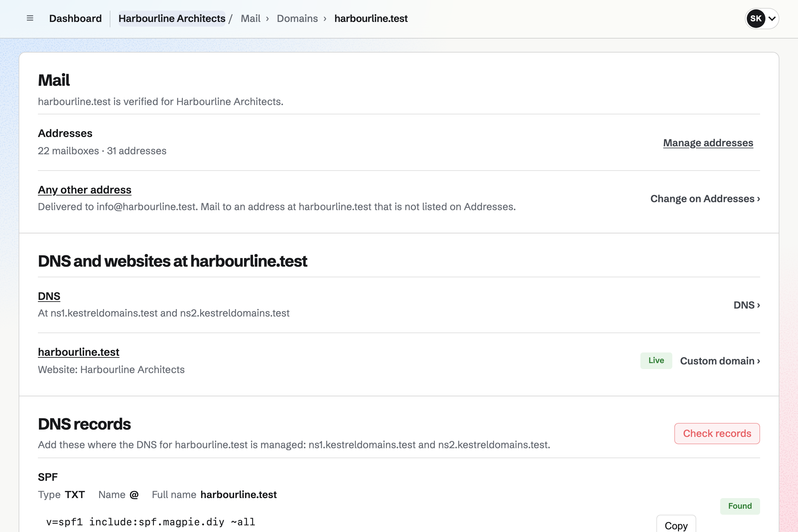Click the @ name value in SPF row
This screenshot has width=798, height=532.
[134, 495]
